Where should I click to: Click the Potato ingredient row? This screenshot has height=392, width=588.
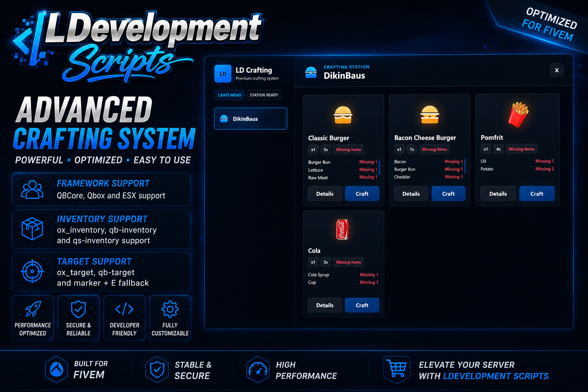point(517,169)
